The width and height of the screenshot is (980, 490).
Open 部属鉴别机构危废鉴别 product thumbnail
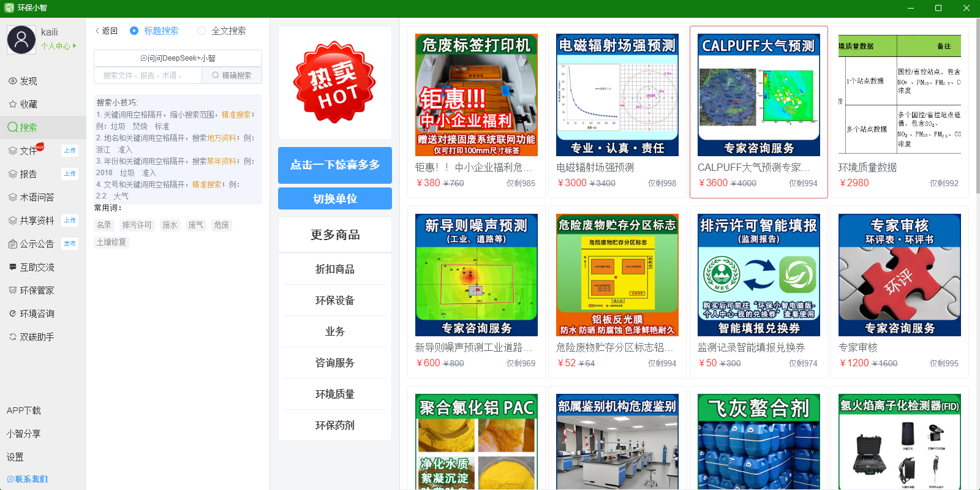[x=617, y=442]
